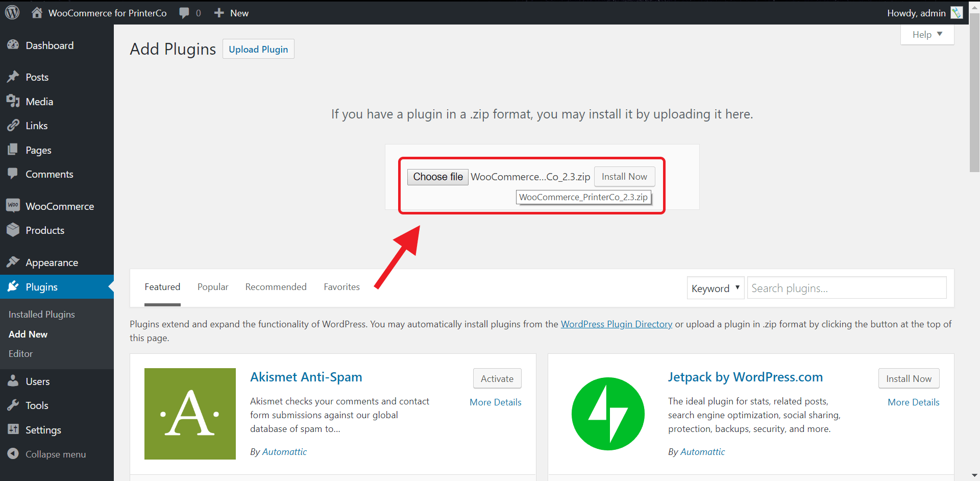Viewport: 980px width, 481px height.
Task: Open the Keyword search type dropdown
Action: (x=715, y=288)
